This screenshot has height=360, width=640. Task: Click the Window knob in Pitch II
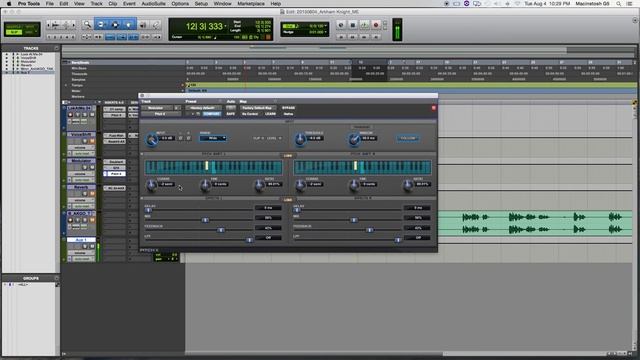pos(354,140)
